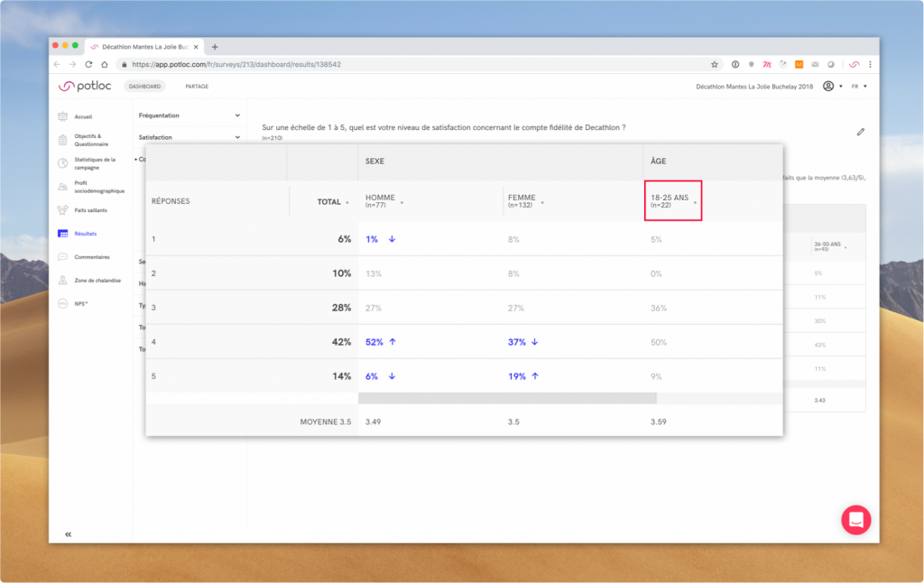Click the SEXE group header
The image size is (924, 583).
[x=374, y=161]
